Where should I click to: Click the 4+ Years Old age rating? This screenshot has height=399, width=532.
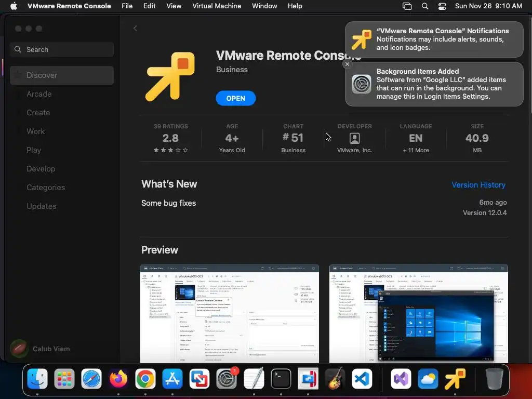232,138
